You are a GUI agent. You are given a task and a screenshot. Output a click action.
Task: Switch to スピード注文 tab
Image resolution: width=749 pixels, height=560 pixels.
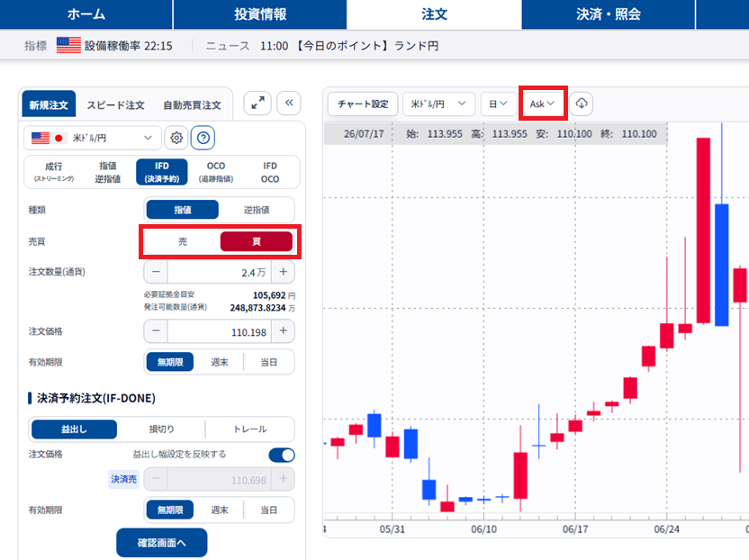point(115,104)
